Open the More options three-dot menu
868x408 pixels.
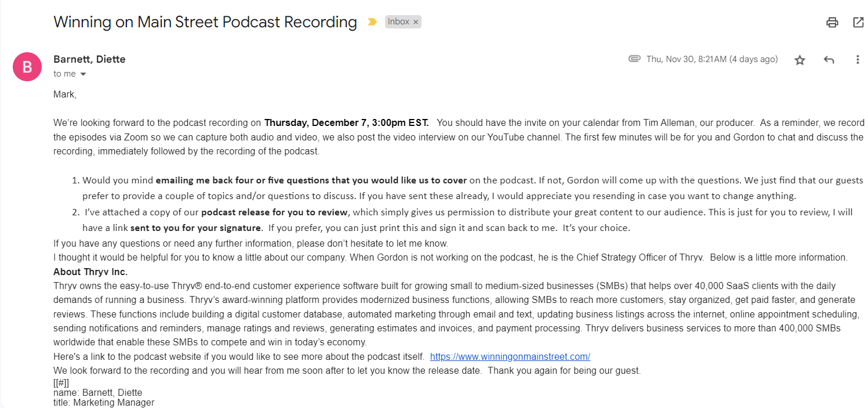(x=858, y=60)
